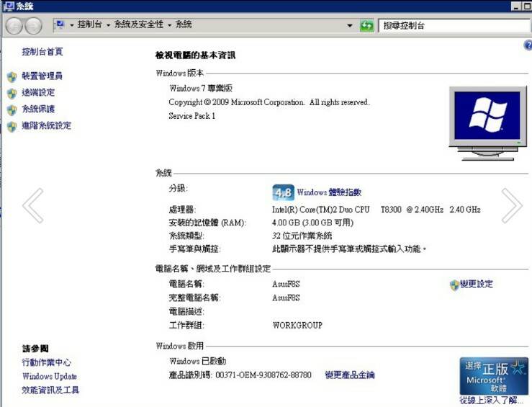Image resolution: width=532 pixels, height=407 pixels.
Task: Click the control panel icon in address bar
Action: point(60,24)
